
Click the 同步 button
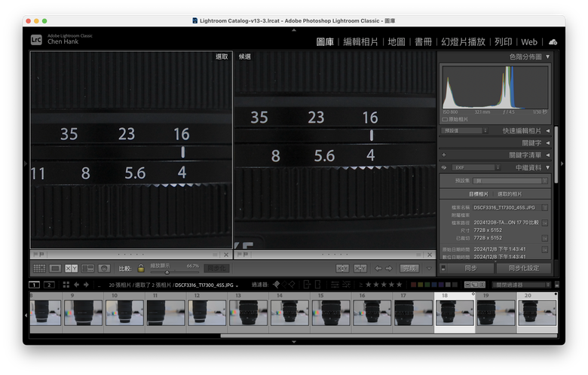tap(470, 268)
